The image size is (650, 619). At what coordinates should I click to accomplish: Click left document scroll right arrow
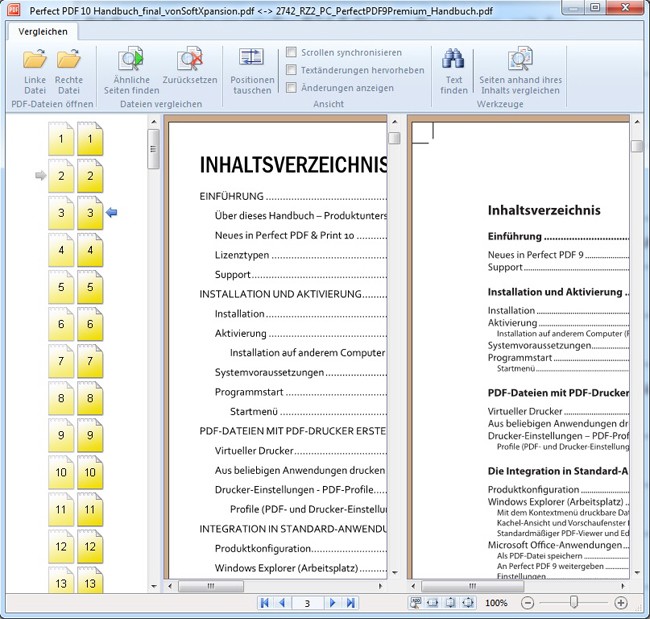[381, 586]
